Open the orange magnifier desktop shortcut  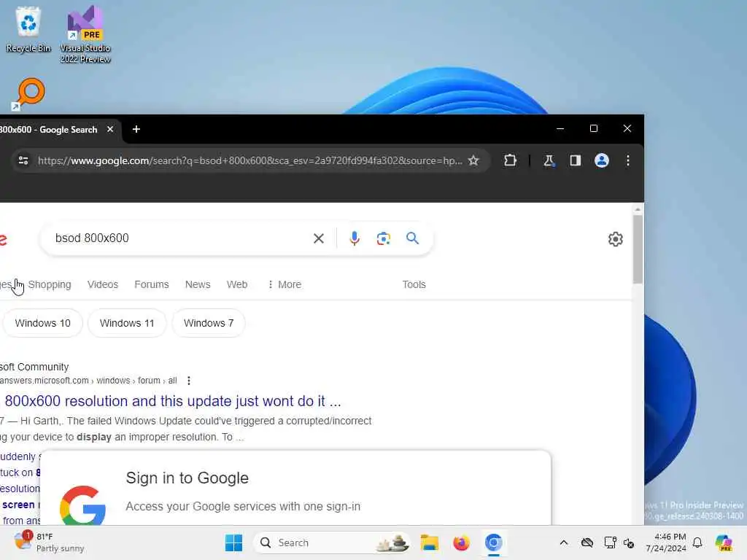[28, 94]
